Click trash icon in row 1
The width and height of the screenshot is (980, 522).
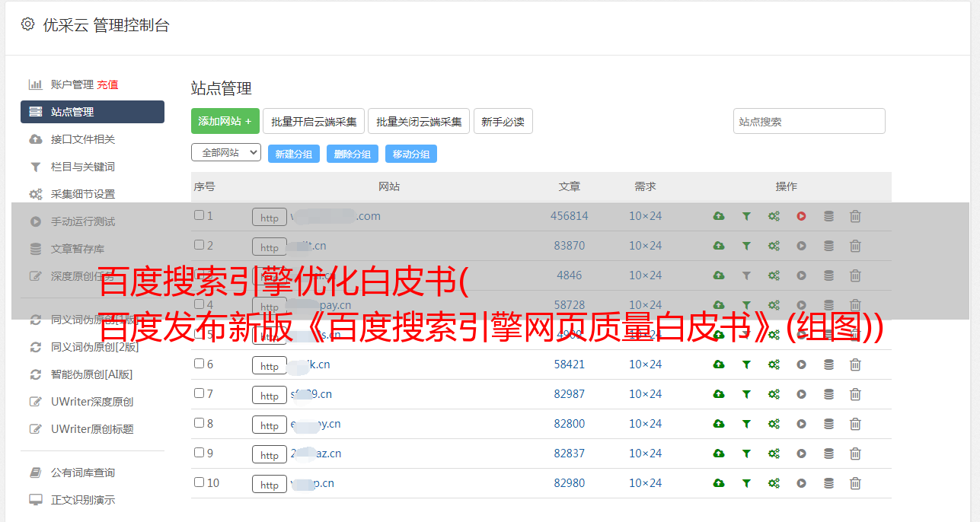pyautogui.click(x=855, y=216)
